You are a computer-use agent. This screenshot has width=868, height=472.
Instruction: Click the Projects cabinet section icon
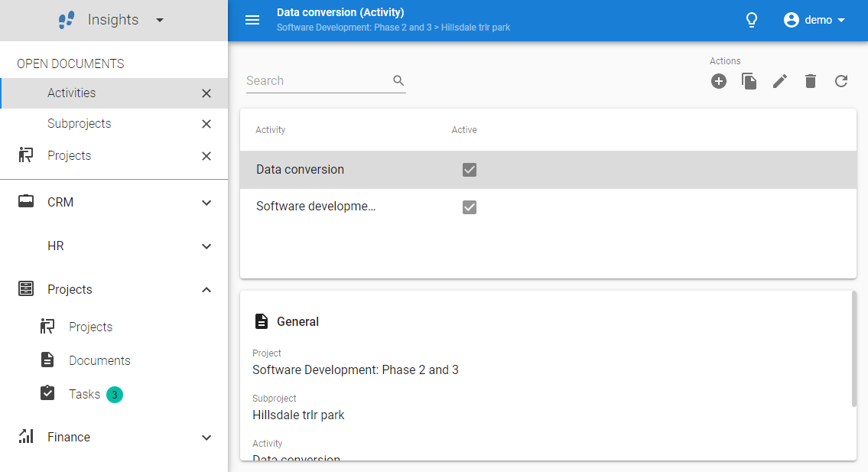click(26, 288)
